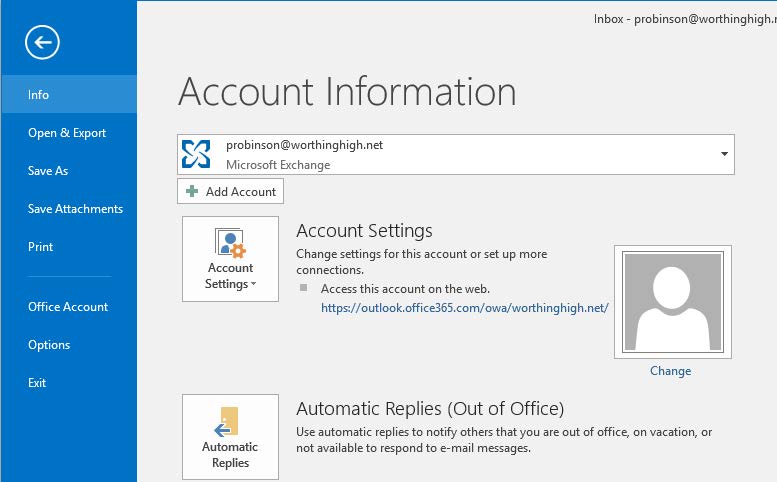Click the Add Account button
Screen dimensions: 777x482
[x=230, y=191]
